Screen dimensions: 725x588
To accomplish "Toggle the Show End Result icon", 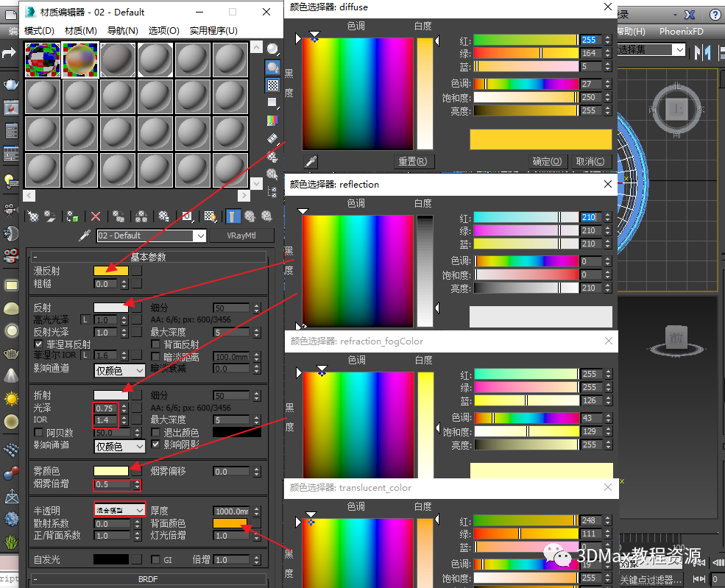I will click(x=233, y=216).
